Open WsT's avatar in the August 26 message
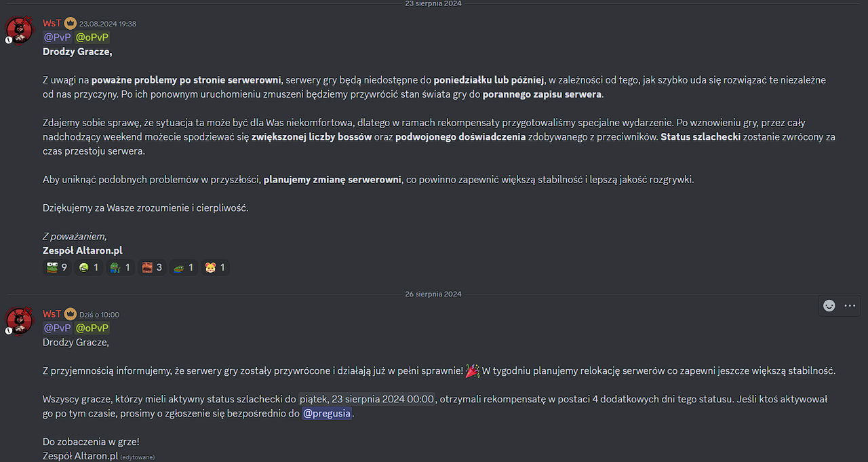This screenshot has height=462, width=868. click(19, 320)
